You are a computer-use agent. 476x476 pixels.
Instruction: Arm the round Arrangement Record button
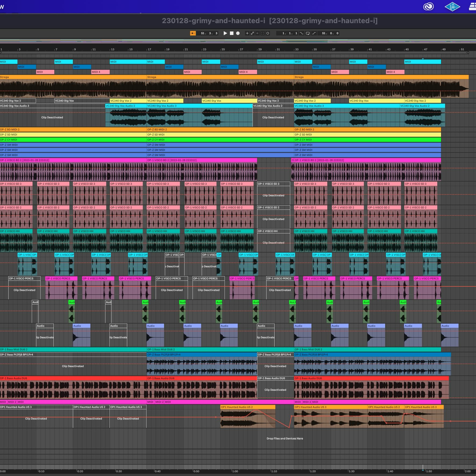coord(238,33)
